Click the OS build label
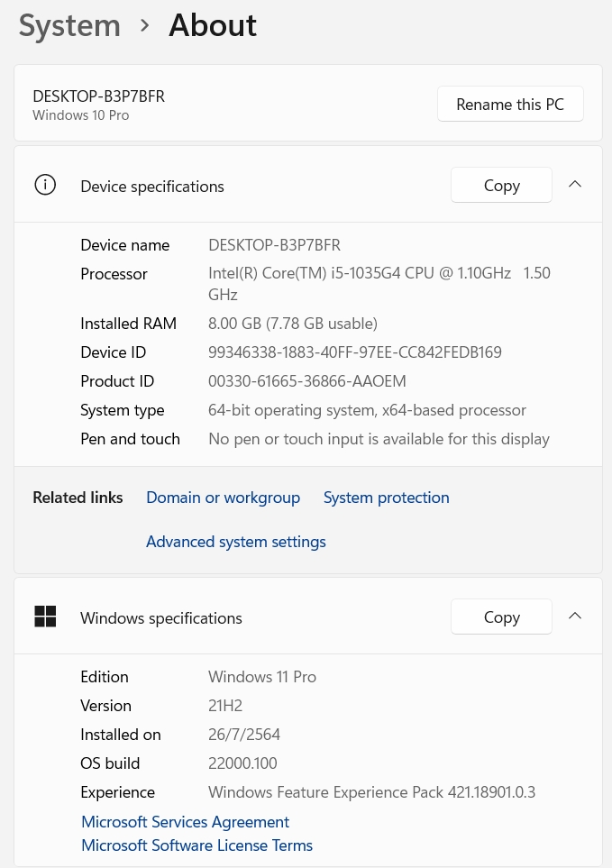Screen dimensions: 612x868 pos(110,763)
